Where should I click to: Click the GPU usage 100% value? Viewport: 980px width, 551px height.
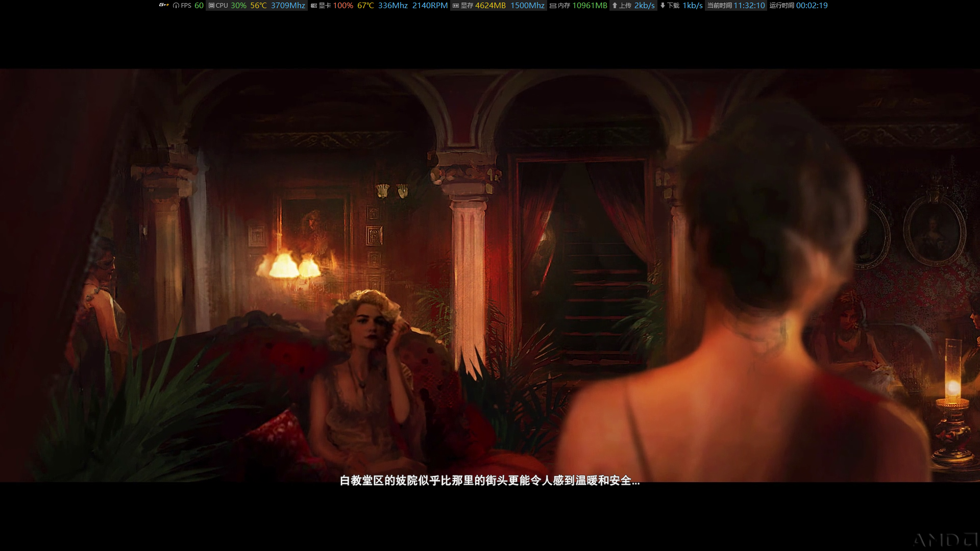(343, 6)
